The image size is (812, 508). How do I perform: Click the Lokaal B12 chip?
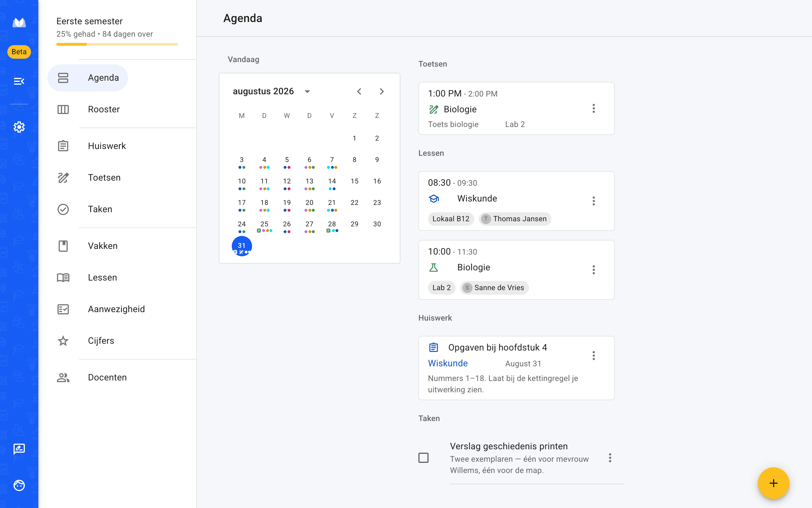pyautogui.click(x=451, y=219)
